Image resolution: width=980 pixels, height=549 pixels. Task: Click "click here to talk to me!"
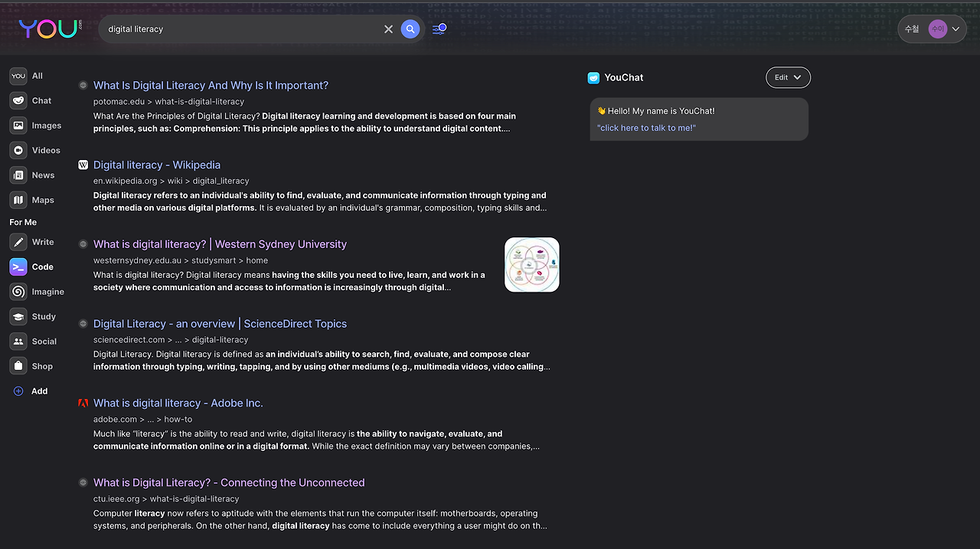(x=646, y=128)
